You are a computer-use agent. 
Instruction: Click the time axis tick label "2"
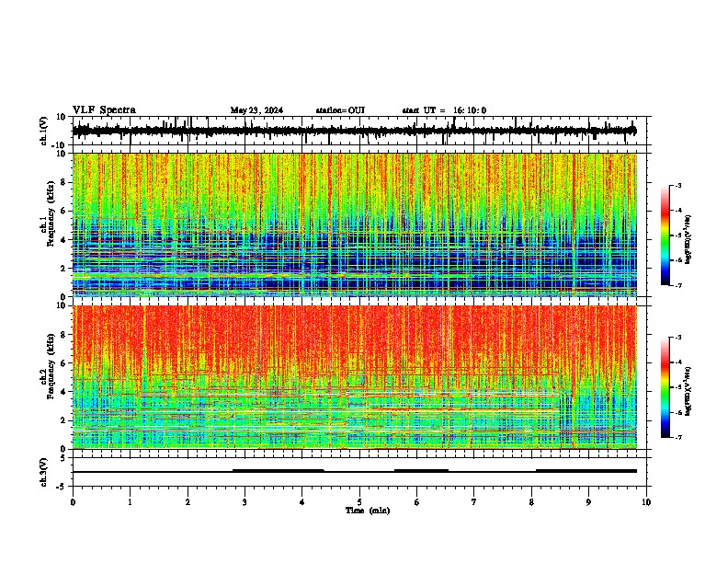pos(188,502)
